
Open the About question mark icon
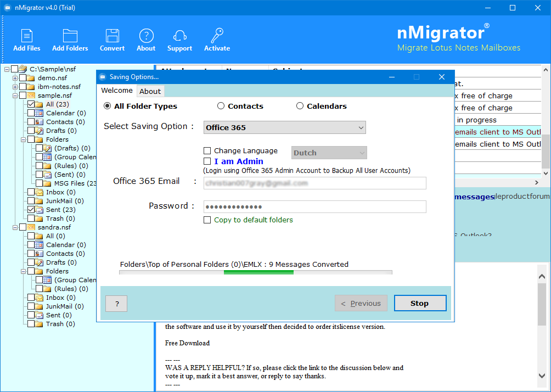(146, 36)
